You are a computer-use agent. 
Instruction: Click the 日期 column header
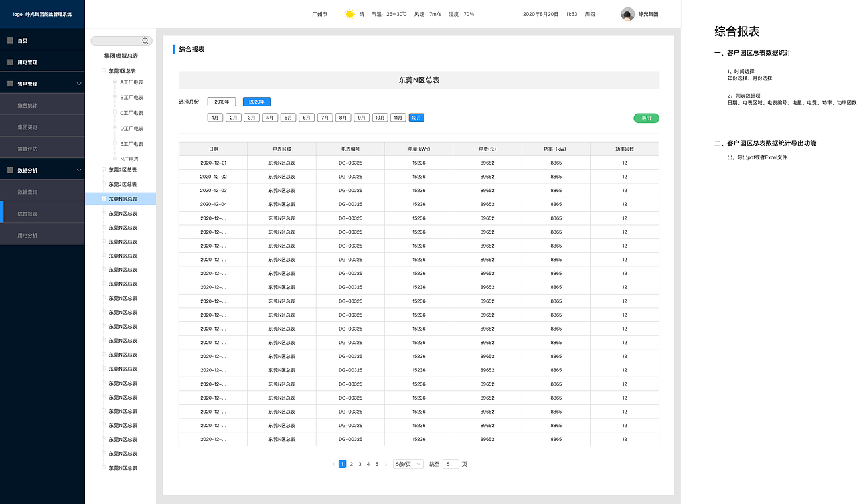coord(213,149)
